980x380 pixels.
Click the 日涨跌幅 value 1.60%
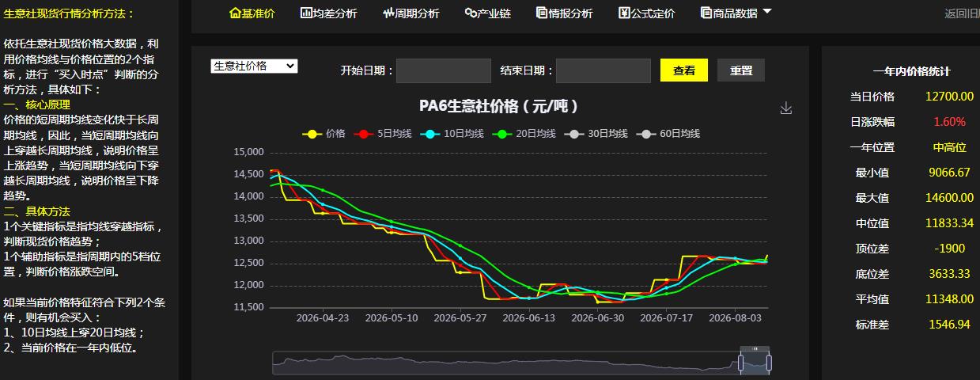pos(949,122)
